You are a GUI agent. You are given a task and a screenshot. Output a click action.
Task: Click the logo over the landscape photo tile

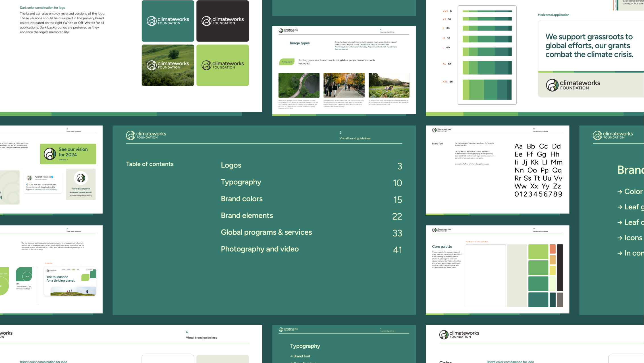pyautogui.click(x=168, y=65)
